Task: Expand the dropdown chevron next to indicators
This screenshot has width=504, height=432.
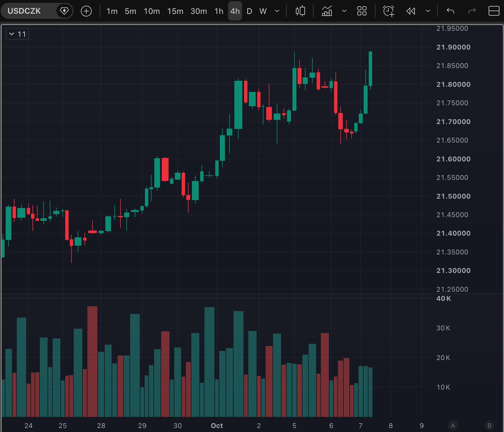Action: tap(344, 11)
